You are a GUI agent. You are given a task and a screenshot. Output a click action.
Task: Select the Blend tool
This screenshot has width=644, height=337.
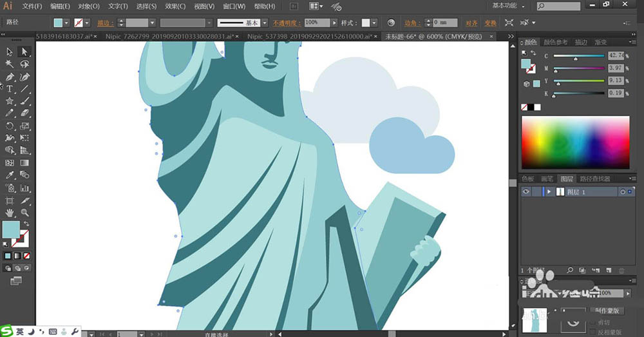[24, 175]
